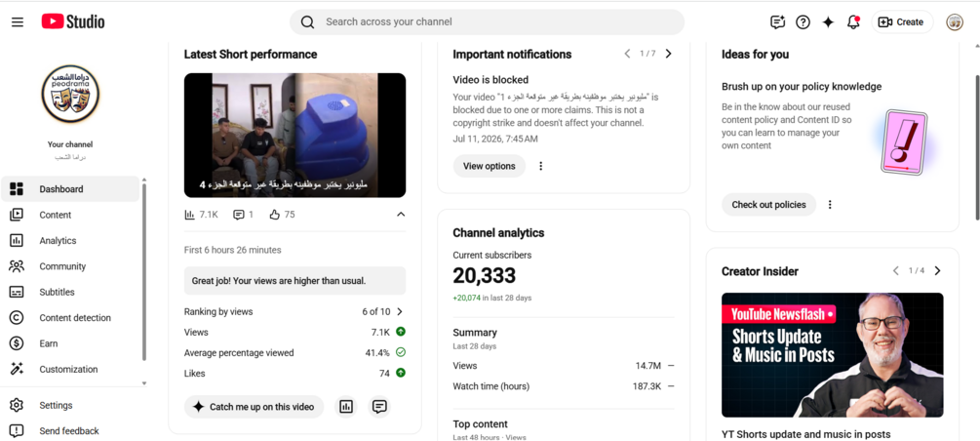The width and height of the screenshot is (980, 441).
Task: Click the Content play icon in sidebar
Action: 17,215
